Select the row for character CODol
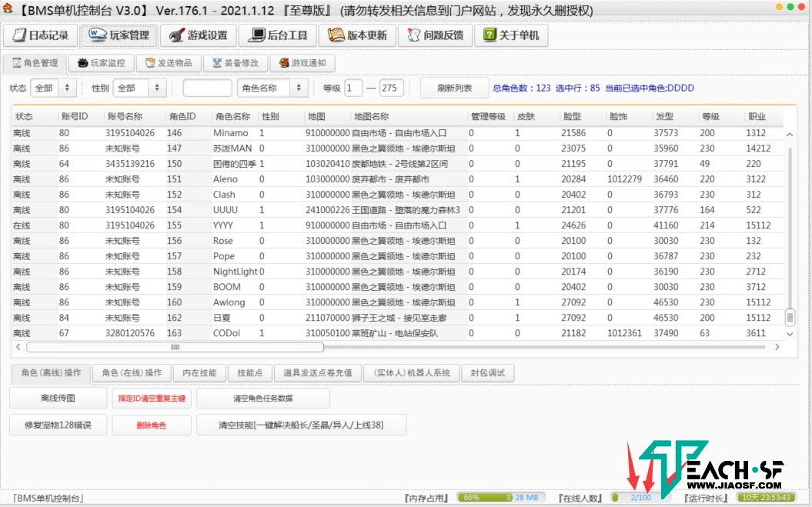The height and width of the screenshot is (507, 812). [397, 333]
